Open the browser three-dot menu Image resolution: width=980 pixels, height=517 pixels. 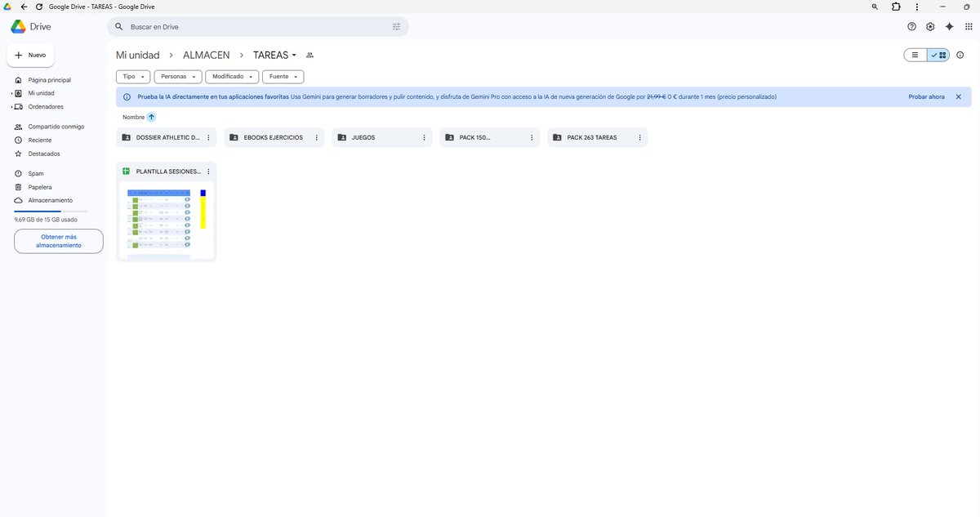click(x=917, y=6)
